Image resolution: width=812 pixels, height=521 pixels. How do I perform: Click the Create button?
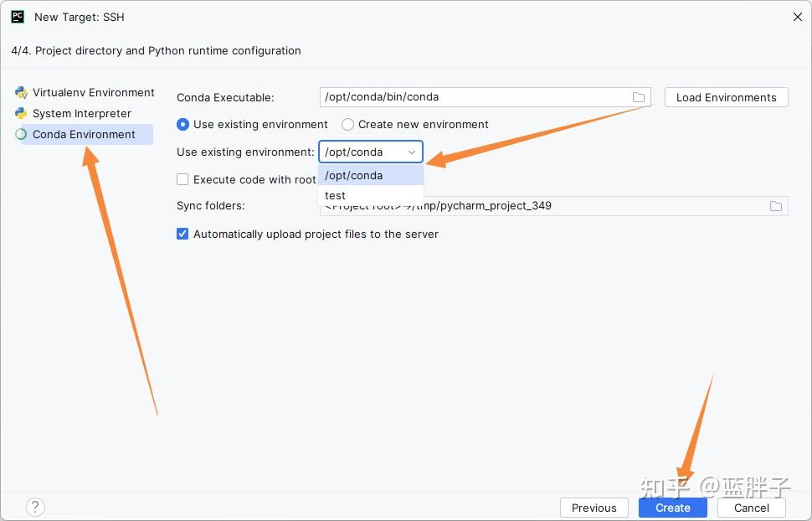pos(672,508)
